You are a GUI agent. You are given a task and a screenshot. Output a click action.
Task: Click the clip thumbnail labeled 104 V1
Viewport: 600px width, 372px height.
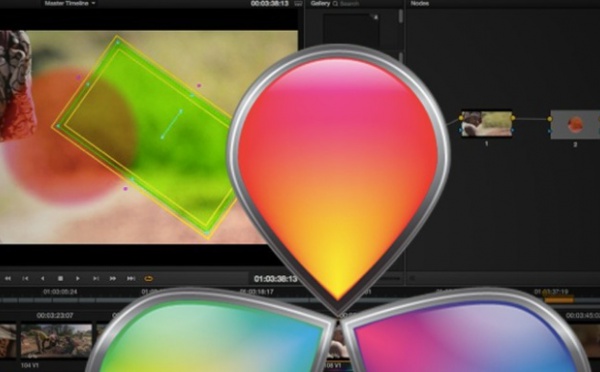click(x=56, y=341)
